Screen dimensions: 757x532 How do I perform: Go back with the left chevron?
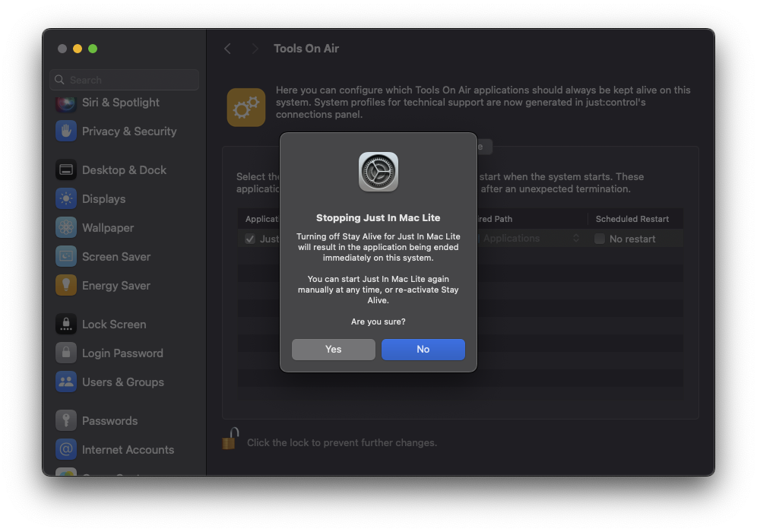click(227, 49)
